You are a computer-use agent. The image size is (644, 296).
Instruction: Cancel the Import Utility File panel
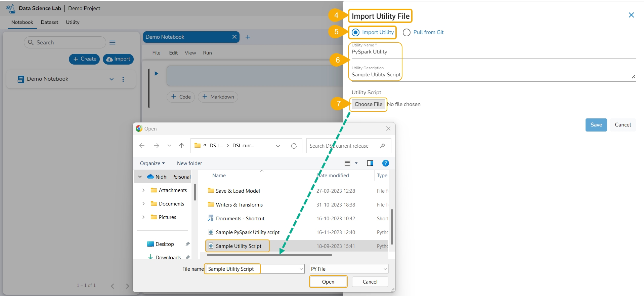[623, 125]
